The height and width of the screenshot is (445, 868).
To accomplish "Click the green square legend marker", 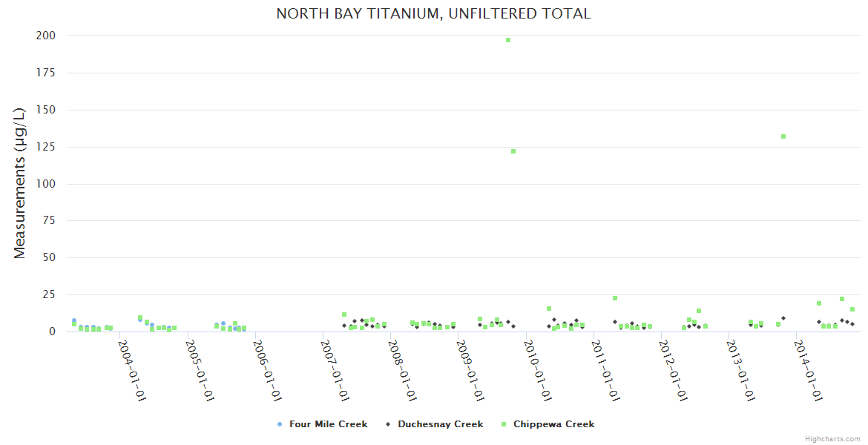I will [x=504, y=424].
